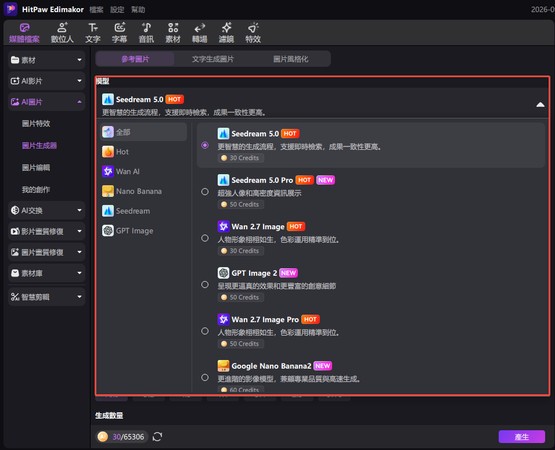This screenshot has height=450, width=555.
Task: Expand the 影片畫質修復 sidebar section
Action: pos(46,231)
